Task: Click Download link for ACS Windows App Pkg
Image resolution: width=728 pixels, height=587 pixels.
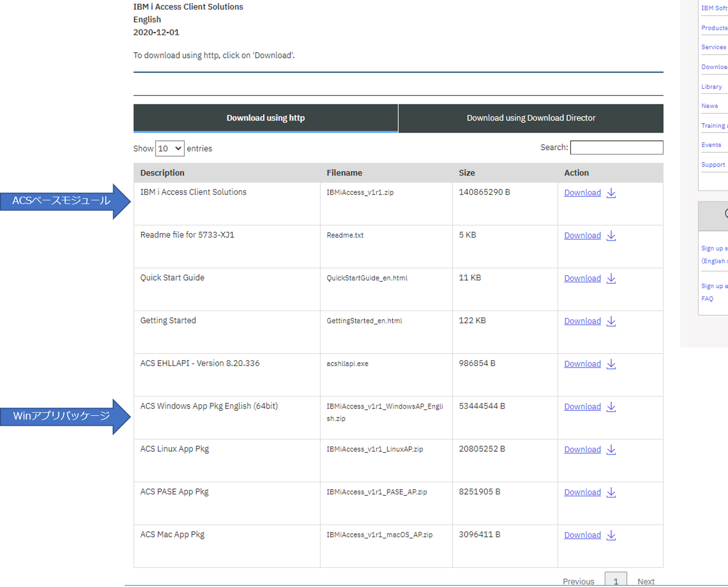Action: click(x=583, y=407)
